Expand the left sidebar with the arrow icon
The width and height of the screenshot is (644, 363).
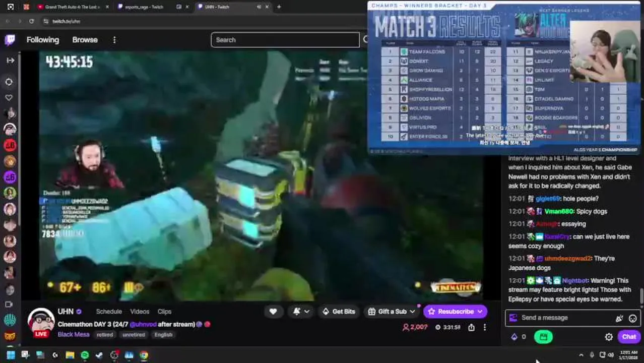pos(10,60)
